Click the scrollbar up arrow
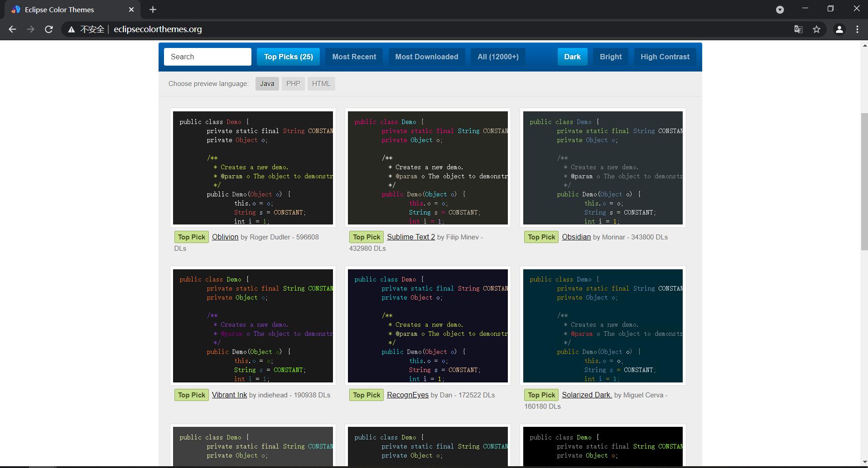 (x=864, y=45)
